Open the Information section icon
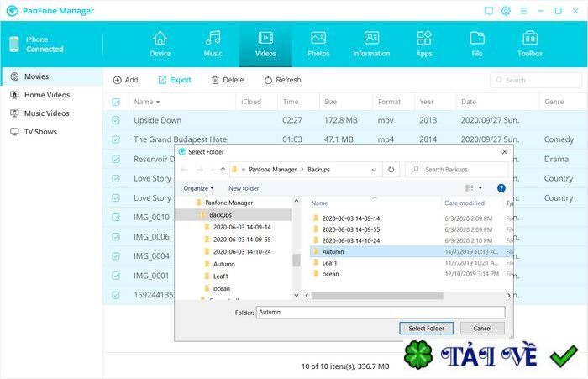Image resolution: width=588 pixels, height=379 pixels. tap(371, 39)
